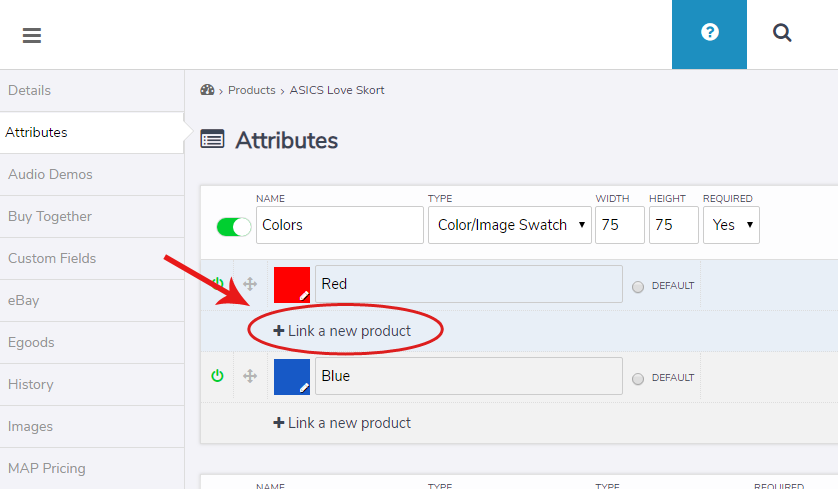Click Link a new product under Red
The image size is (838, 489).
pos(342,331)
